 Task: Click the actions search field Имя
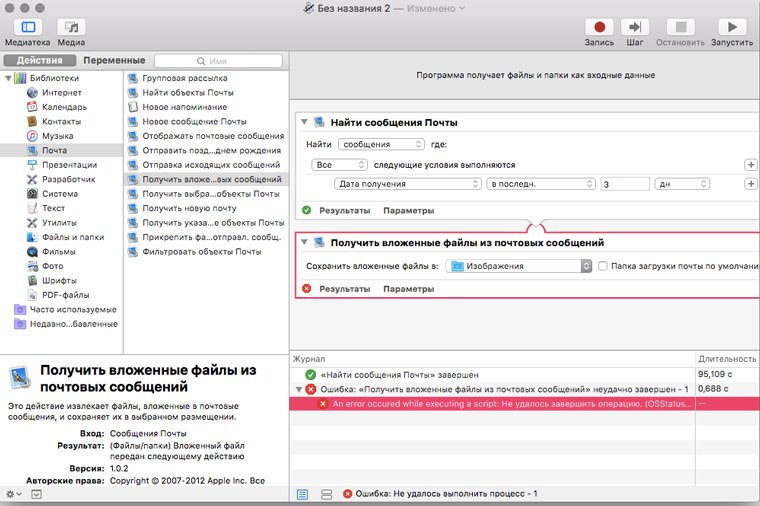tap(218, 61)
